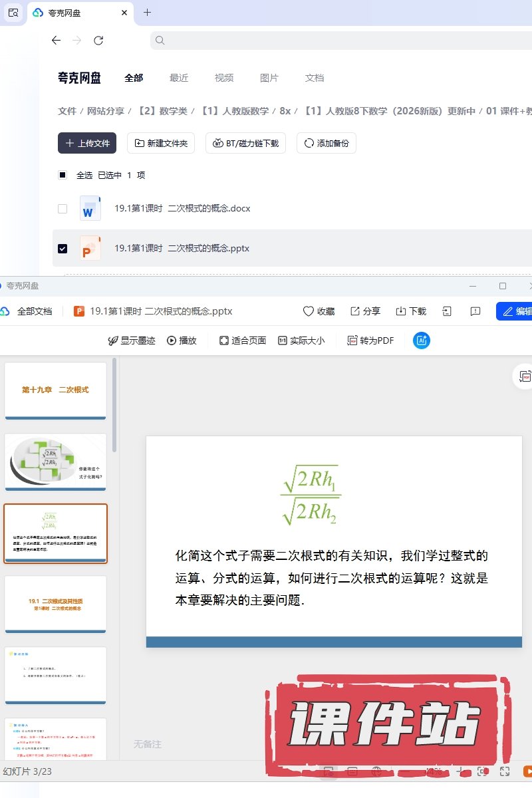Click the 上传文件 upload button
This screenshot has height=798, width=532.
(87, 143)
